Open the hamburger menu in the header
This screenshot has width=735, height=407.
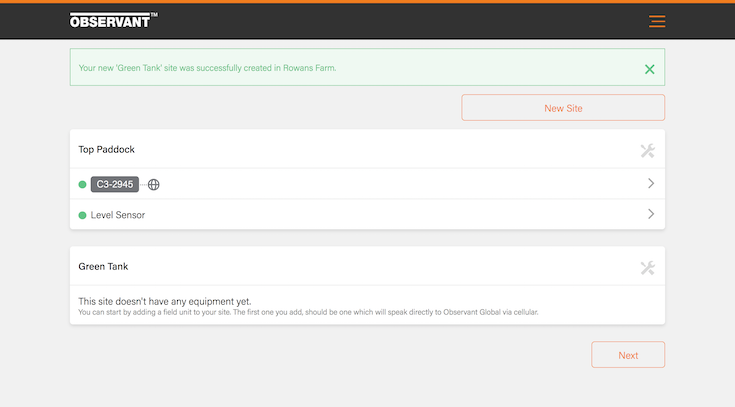(656, 21)
